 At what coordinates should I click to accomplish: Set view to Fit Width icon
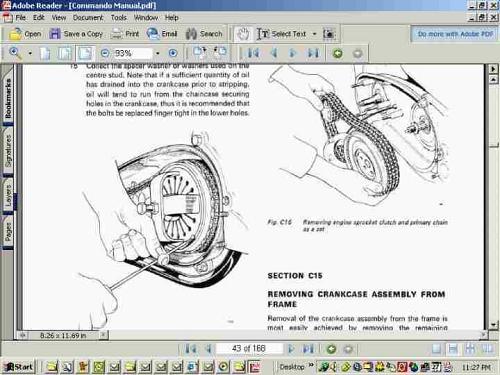85,53
